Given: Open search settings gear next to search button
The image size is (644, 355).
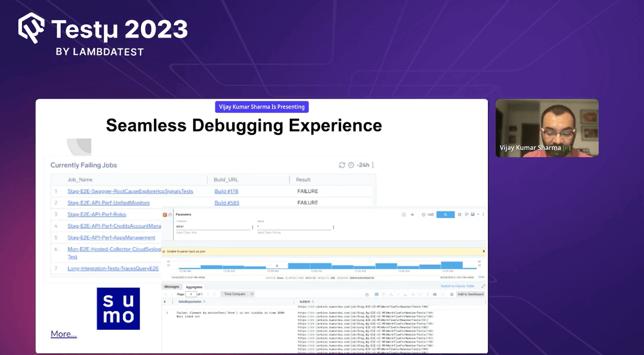Looking at the screenshot, I should (459, 215).
